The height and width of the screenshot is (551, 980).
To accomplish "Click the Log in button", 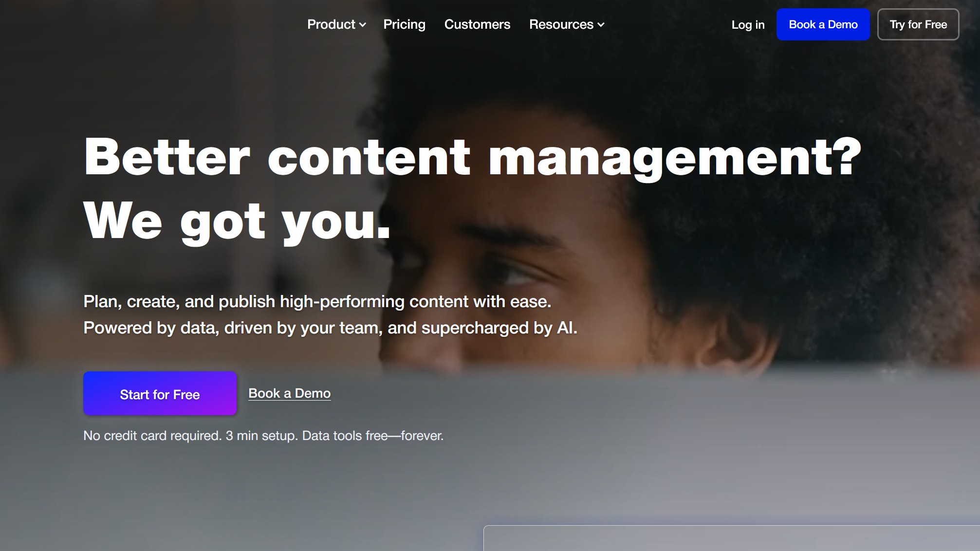I will click(x=748, y=24).
